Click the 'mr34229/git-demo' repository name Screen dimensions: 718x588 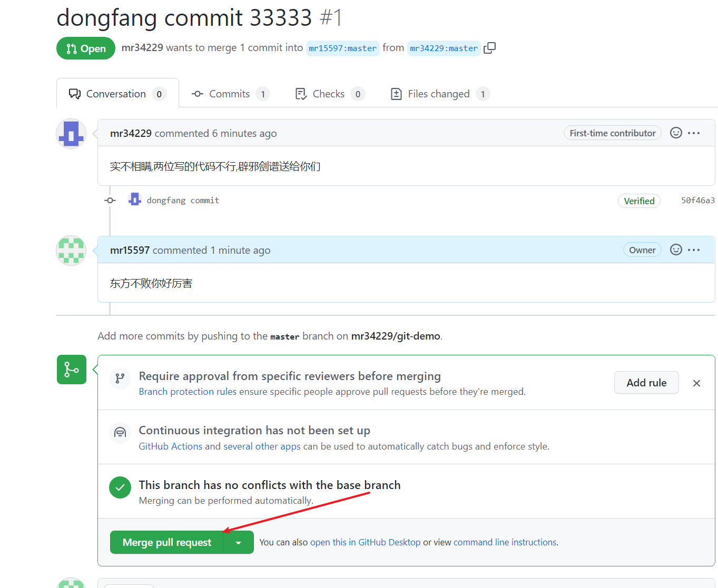point(396,336)
